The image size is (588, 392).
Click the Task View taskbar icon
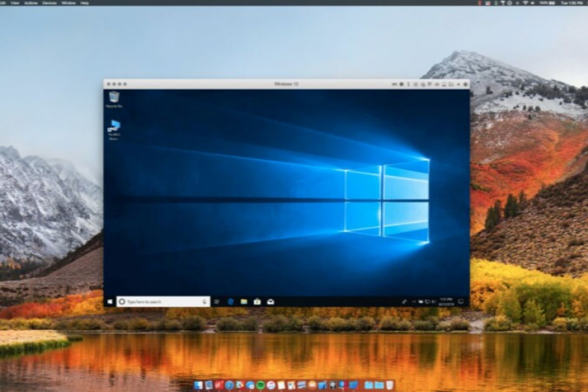pos(217,302)
